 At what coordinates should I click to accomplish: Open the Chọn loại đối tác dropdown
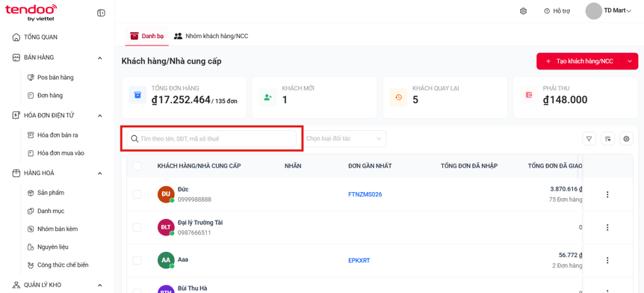344,139
